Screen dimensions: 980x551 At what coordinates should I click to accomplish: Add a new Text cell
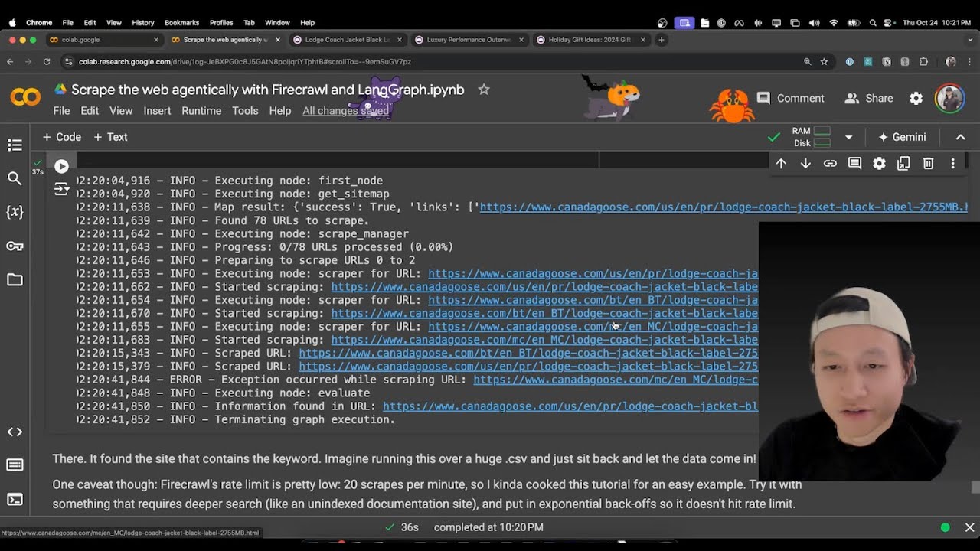[110, 137]
